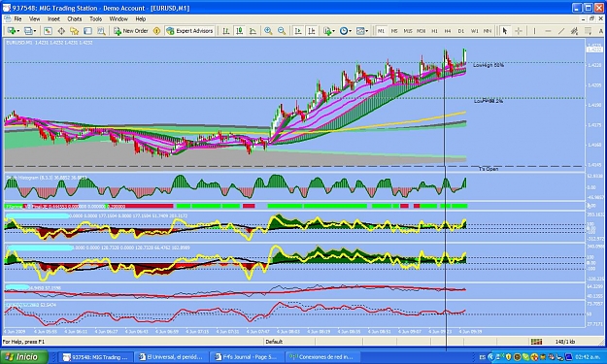
Task: Open the Profiles toolbar icon
Action: coord(28,31)
